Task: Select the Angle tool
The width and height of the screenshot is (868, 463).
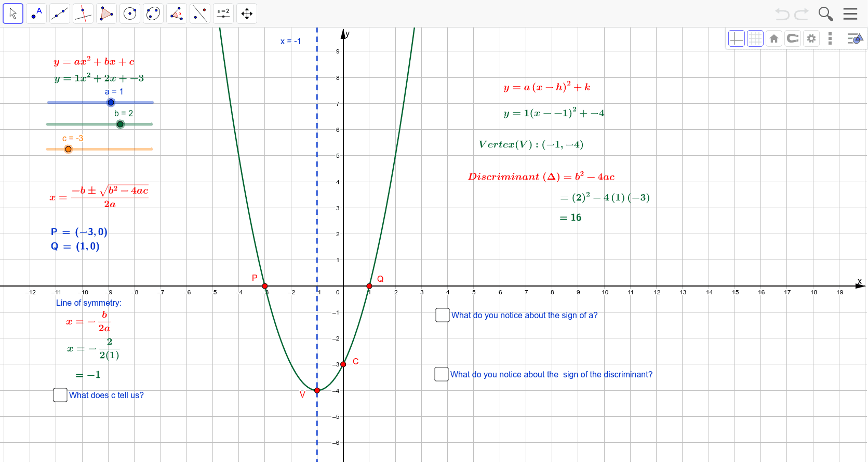Action: (177, 13)
